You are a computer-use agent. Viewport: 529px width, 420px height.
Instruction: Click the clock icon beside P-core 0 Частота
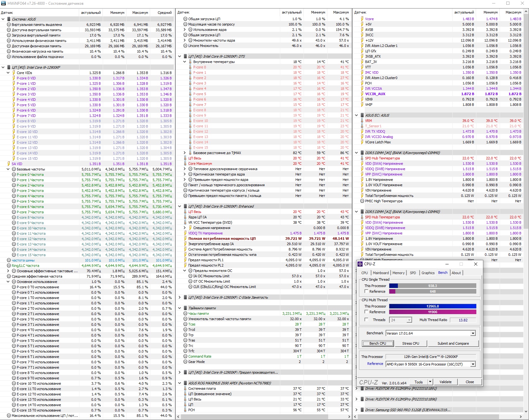pos(14,175)
